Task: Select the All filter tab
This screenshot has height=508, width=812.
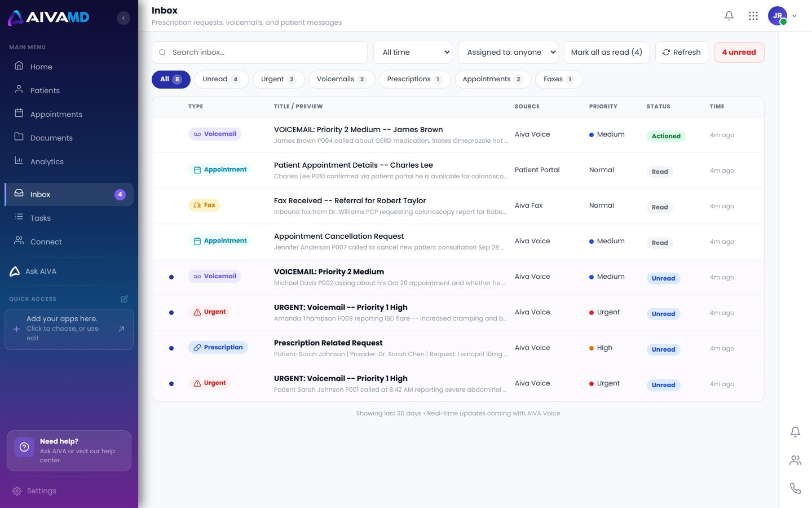Action: point(171,80)
